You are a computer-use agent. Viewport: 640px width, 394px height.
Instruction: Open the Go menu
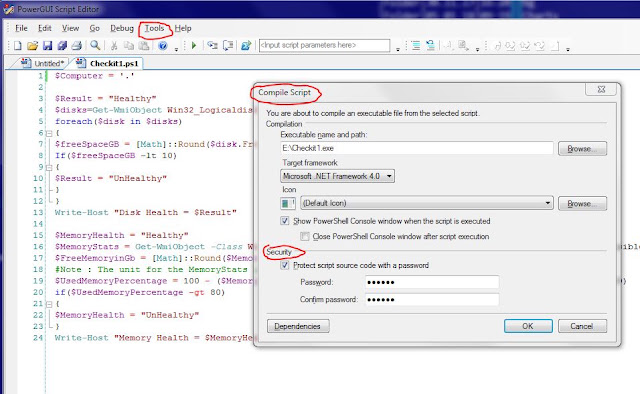95,28
